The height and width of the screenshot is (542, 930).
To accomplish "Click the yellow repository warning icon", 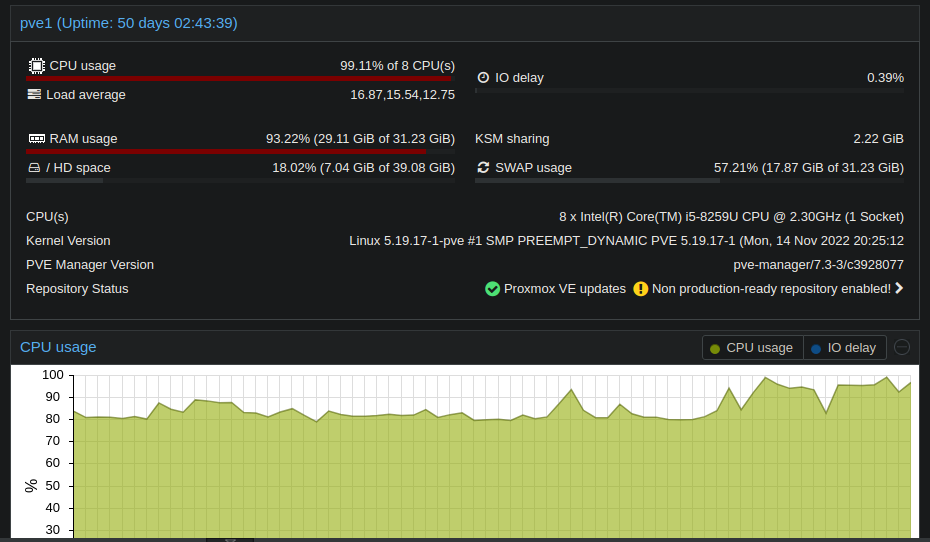I will [641, 289].
